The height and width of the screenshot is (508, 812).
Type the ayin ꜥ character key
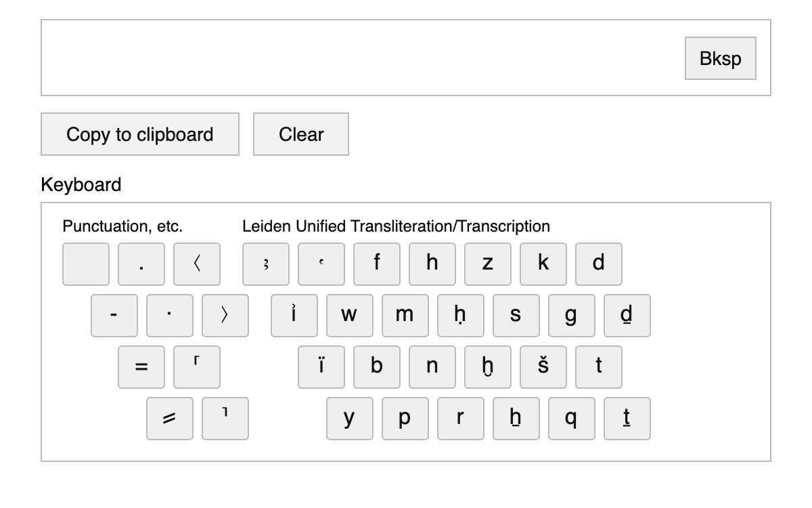[321, 264]
